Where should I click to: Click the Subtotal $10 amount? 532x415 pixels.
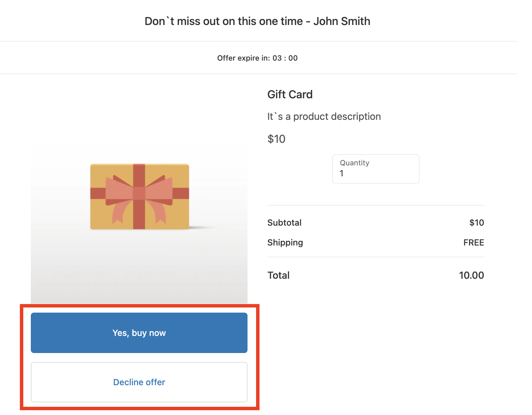tap(477, 223)
